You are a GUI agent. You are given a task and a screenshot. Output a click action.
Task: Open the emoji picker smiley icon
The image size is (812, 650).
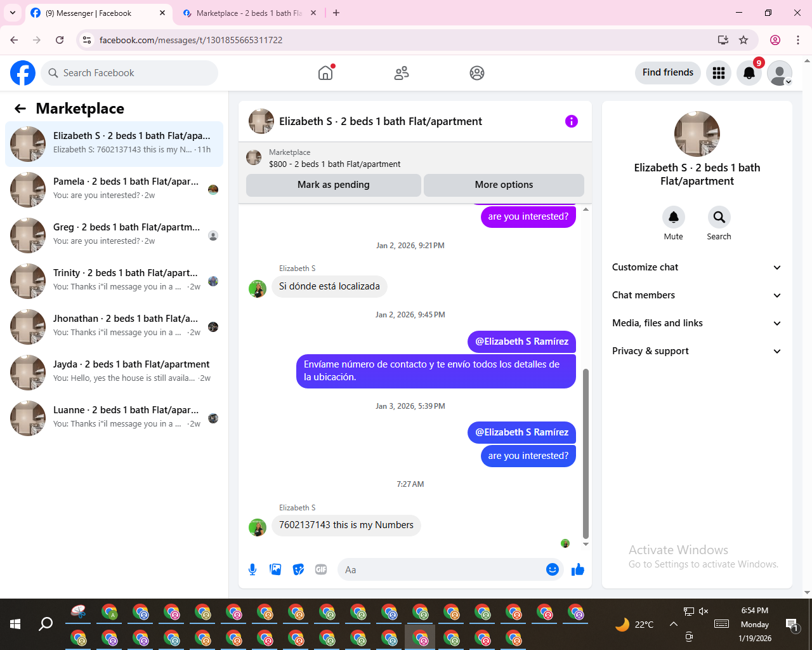click(x=553, y=569)
